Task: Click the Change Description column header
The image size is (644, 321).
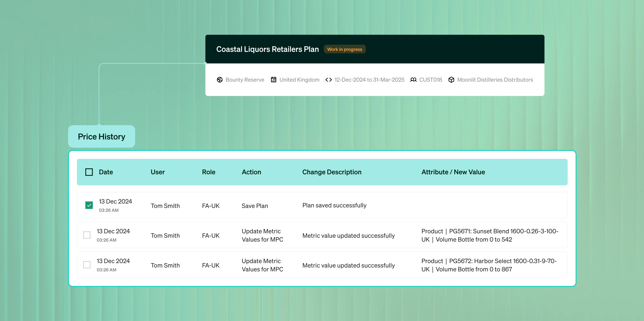Action: [332, 172]
